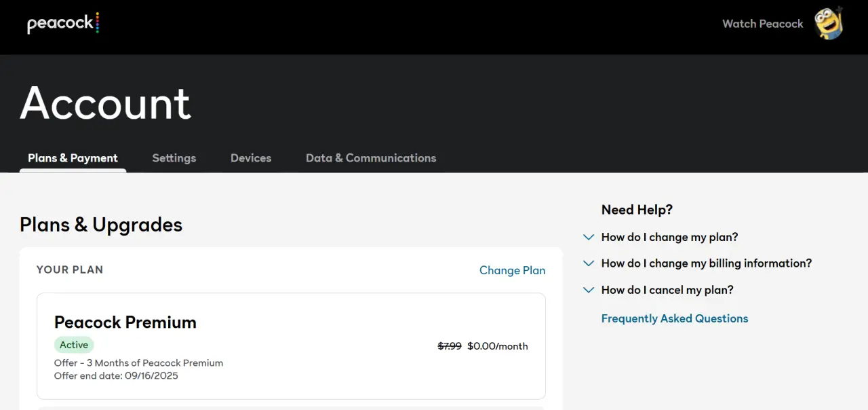Expand 'How do I cancel my plan?' question

(667, 290)
